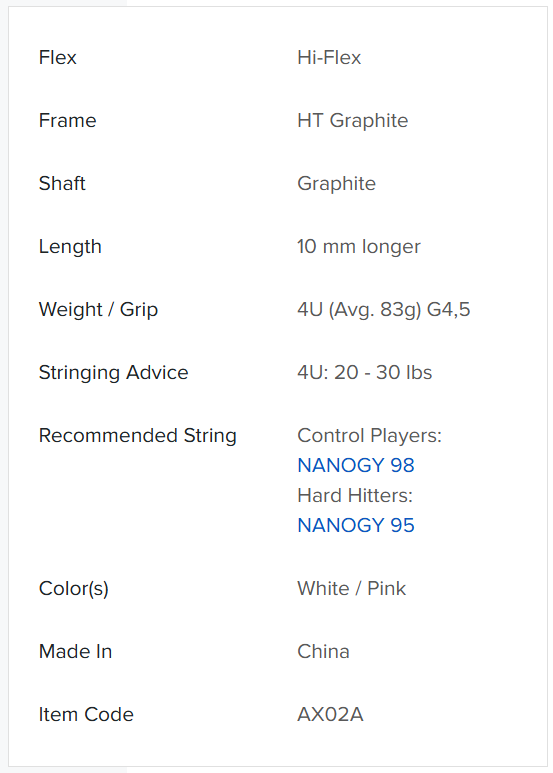Click the Hard Hitters: text
This screenshot has width=553, height=773.
(355, 495)
